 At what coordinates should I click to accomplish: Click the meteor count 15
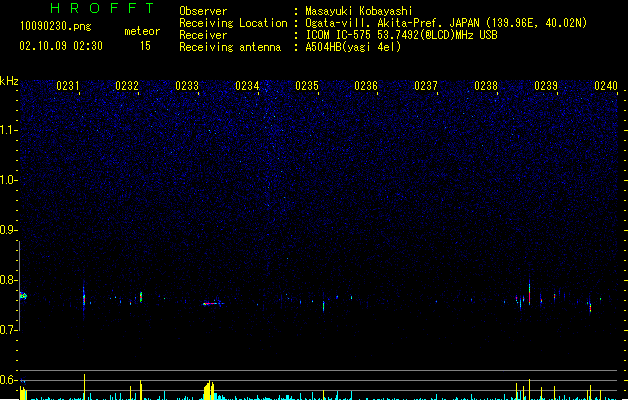pyautogui.click(x=145, y=46)
